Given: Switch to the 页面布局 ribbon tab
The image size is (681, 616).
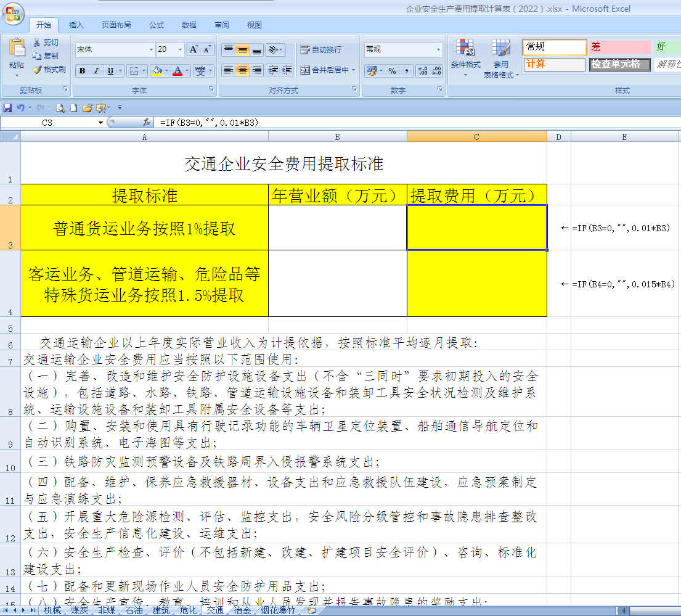Looking at the screenshot, I should [x=116, y=25].
